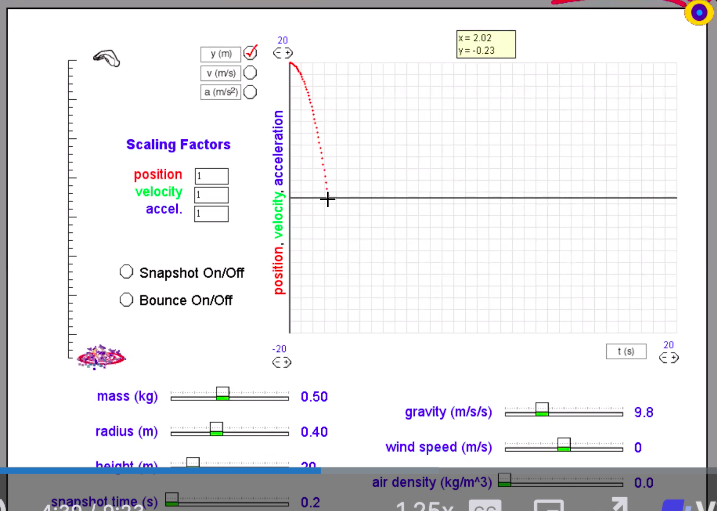Image resolution: width=717 pixels, height=511 pixels.
Task: Click the vertical green 'velocity' axis title
Action: 278,215
